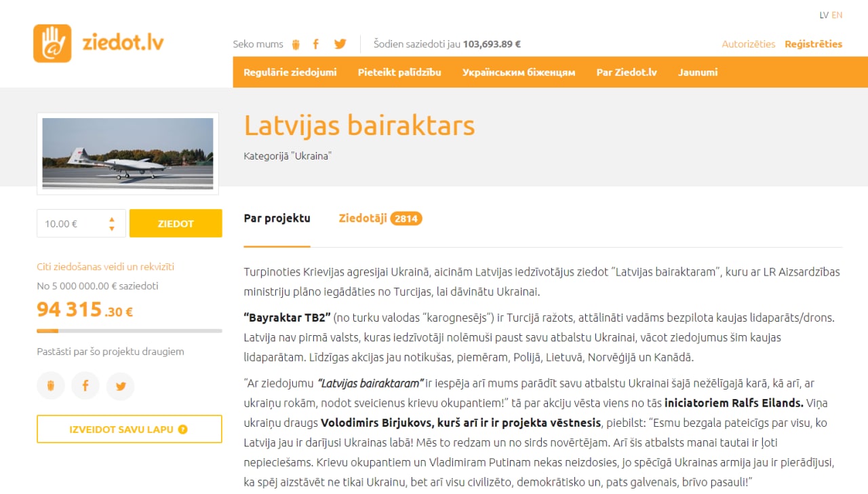The image size is (868, 494).
Task: Decrease donation amount with down arrow
Action: (x=112, y=229)
